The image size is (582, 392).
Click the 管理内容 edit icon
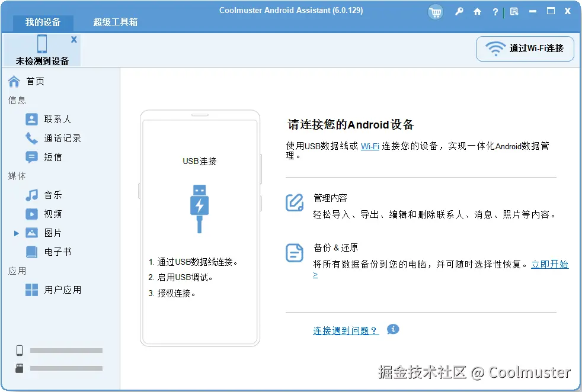coord(295,203)
